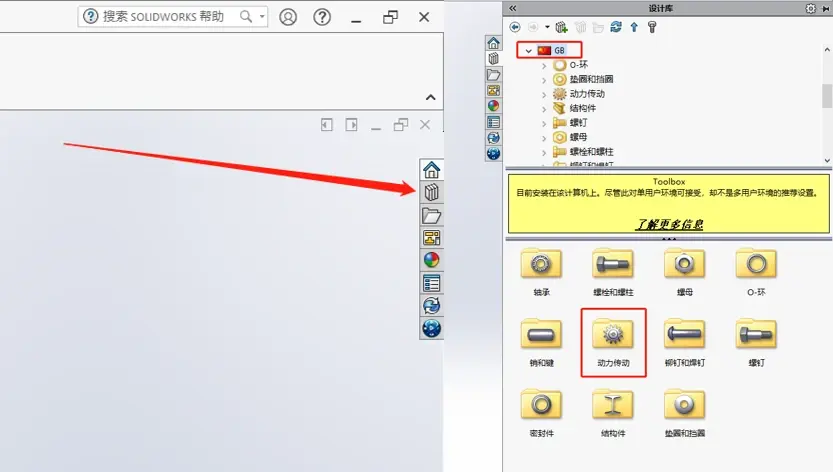Expand 螺栓和螺柱 node in the tree
The image size is (833, 472).
pos(543,153)
